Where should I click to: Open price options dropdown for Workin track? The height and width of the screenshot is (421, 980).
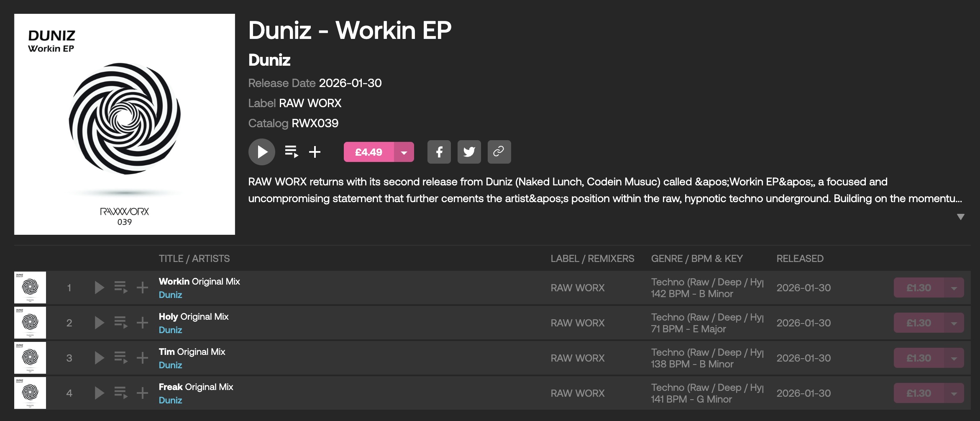pos(954,288)
